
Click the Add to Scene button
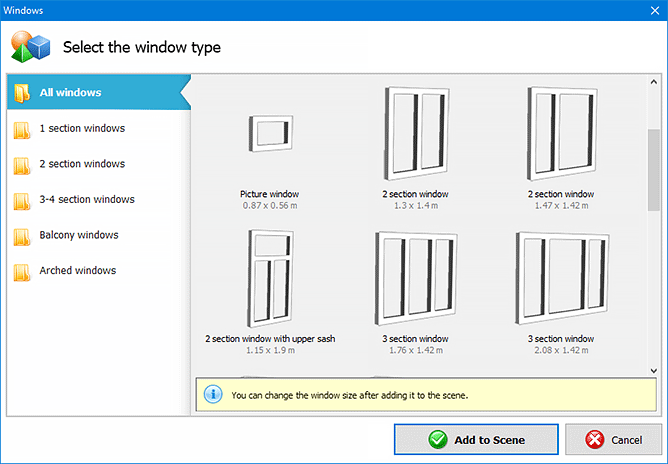pos(476,439)
